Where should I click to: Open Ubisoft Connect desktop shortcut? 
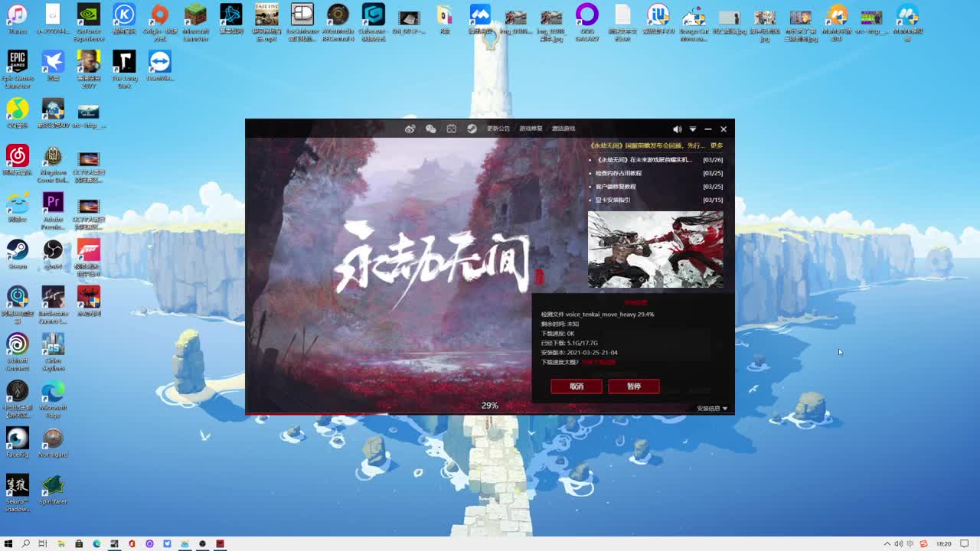17,352
